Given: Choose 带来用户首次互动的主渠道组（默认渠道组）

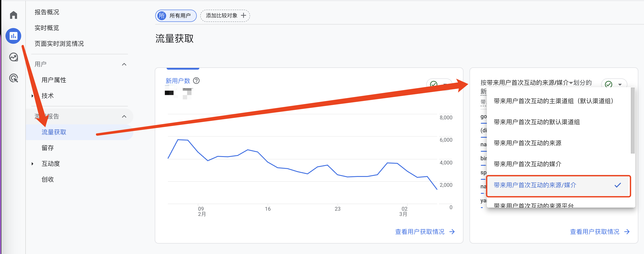Looking at the screenshot, I should pyautogui.click(x=559, y=101).
